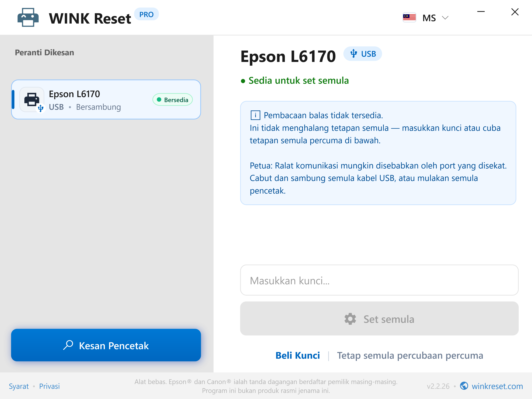Image resolution: width=532 pixels, height=399 pixels.
Task: Open the MS language dropdown chevron
Action: coord(445,18)
